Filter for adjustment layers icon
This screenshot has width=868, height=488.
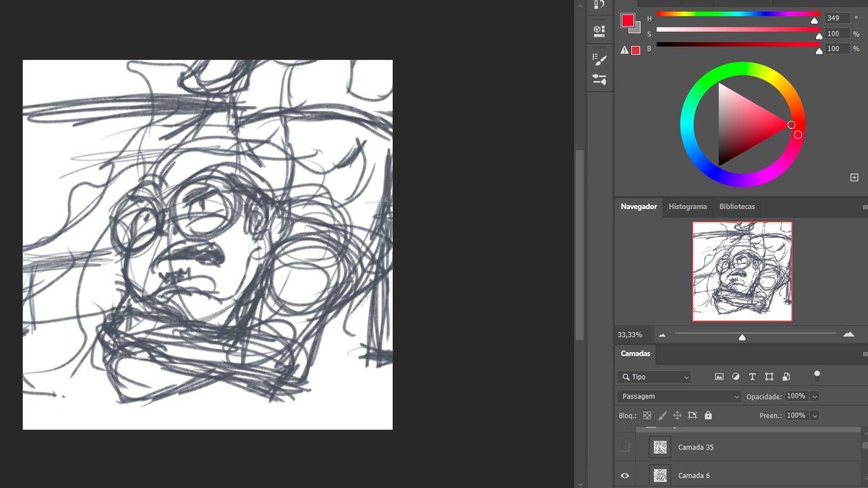click(x=736, y=377)
